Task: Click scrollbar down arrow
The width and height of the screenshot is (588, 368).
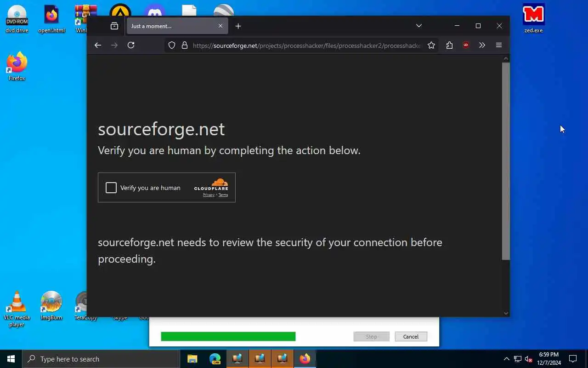Action: pos(506,313)
